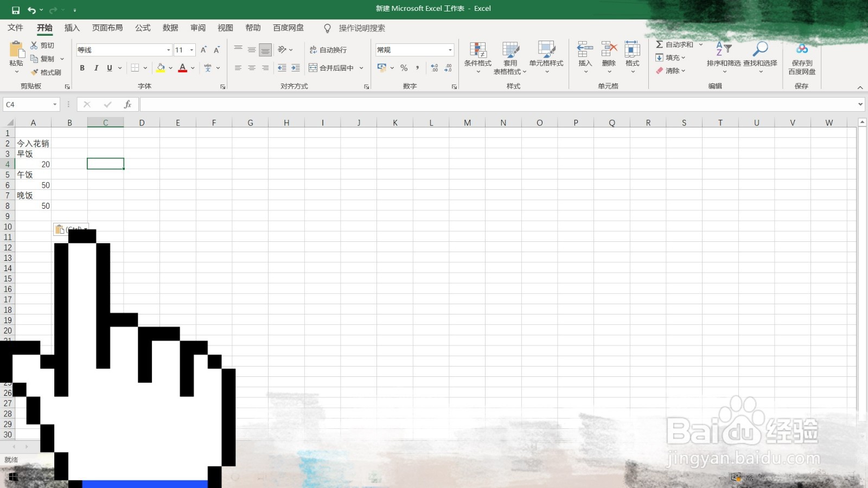868x488 pixels.
Task: Toggle bottom vertical alignment
Action: coord(265,50)
